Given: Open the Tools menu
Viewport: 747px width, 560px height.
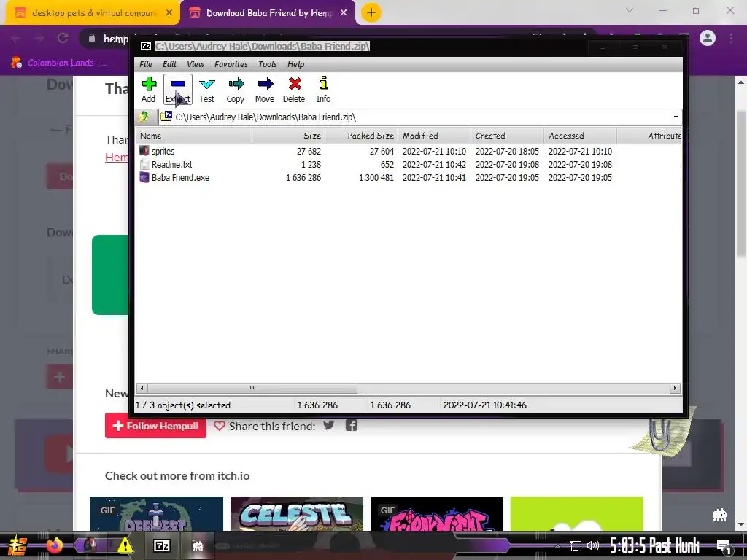Looking at the screenshot, I should coord(268,64).
